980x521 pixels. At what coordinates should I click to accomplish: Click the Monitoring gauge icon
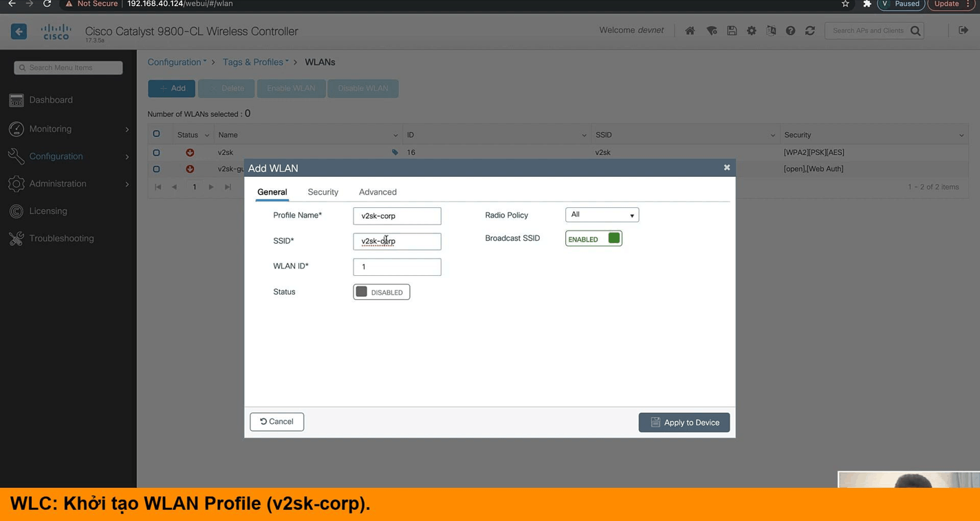[17, 129]
